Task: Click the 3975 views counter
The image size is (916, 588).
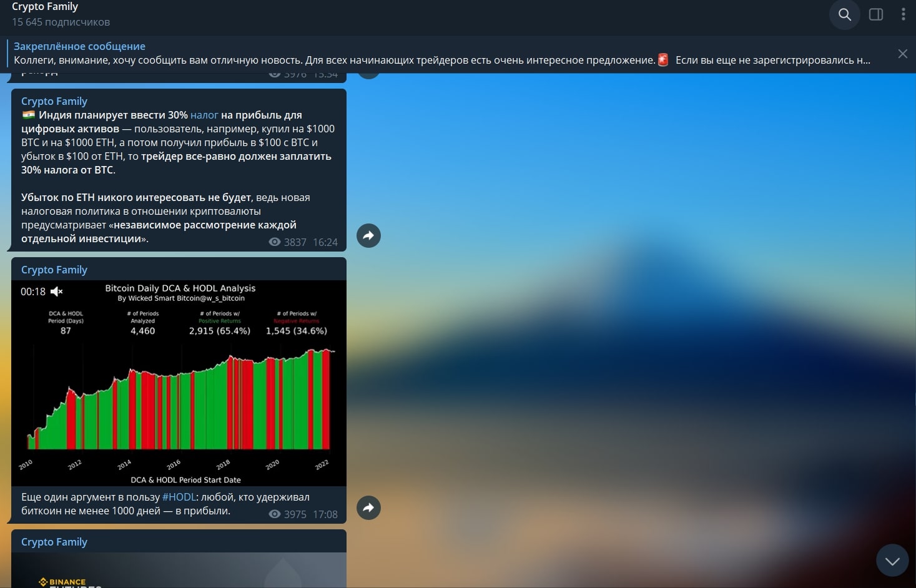Action: point(287,514)
